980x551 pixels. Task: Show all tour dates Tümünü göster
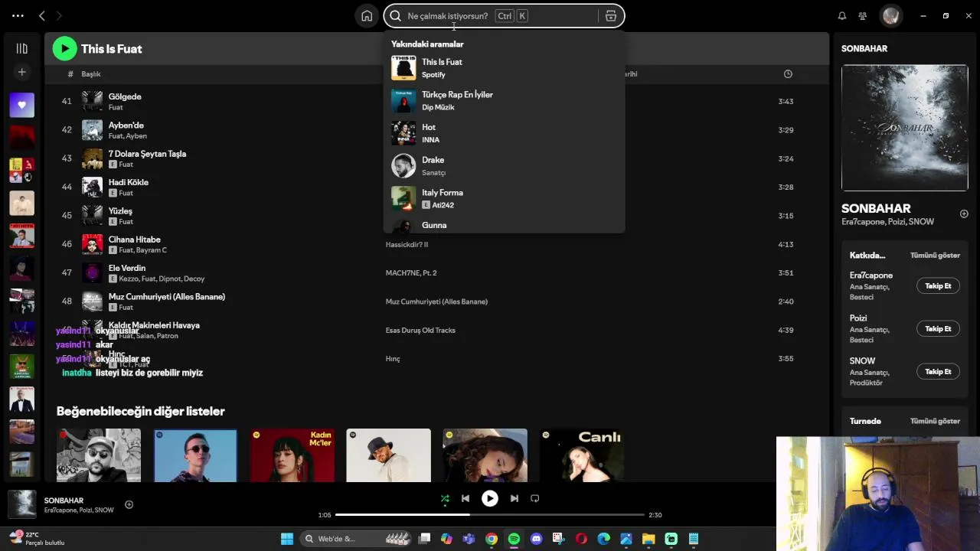935,422
